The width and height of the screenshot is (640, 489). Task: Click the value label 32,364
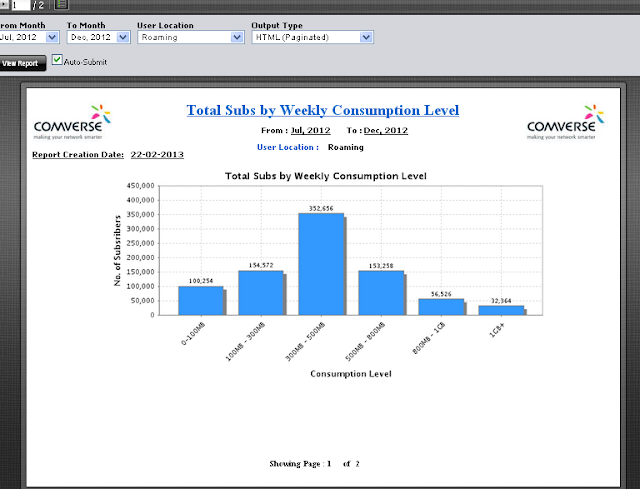[501, 301]
